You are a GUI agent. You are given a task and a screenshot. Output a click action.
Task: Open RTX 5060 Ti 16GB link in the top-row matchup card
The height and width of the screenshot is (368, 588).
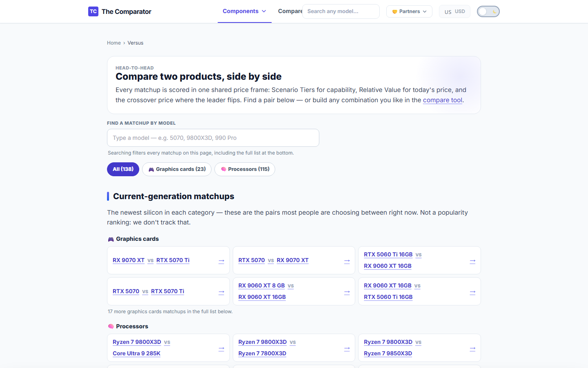(x=388, y=255)
